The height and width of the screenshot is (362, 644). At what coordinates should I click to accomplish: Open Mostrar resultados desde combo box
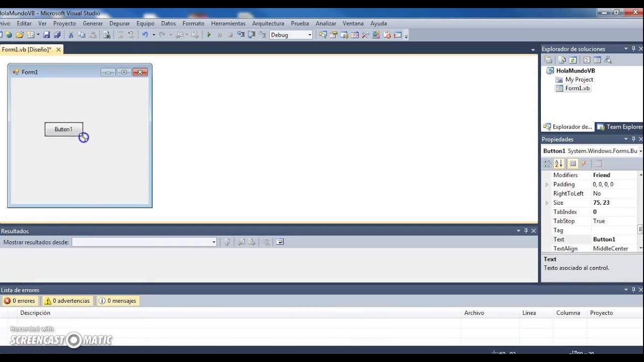pos(144,242)
